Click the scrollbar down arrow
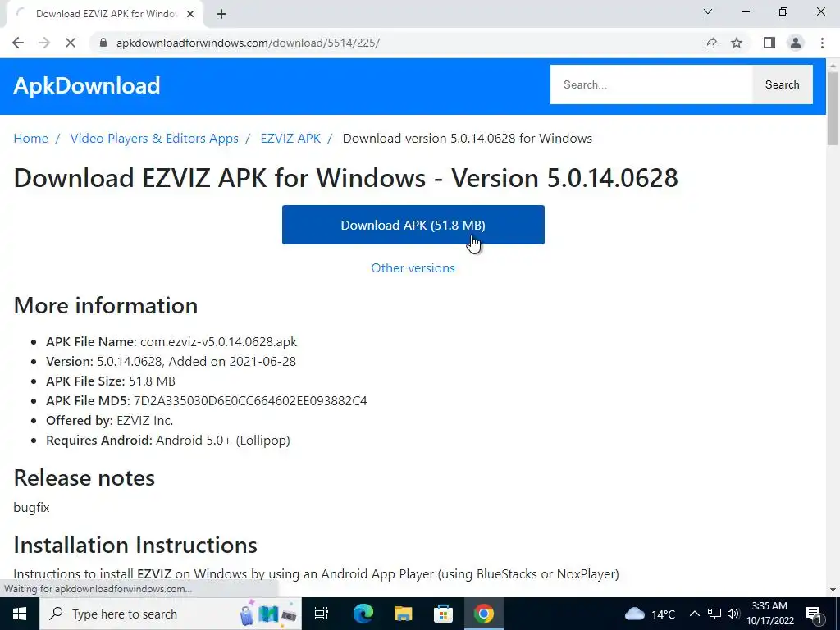 (833, 590)
